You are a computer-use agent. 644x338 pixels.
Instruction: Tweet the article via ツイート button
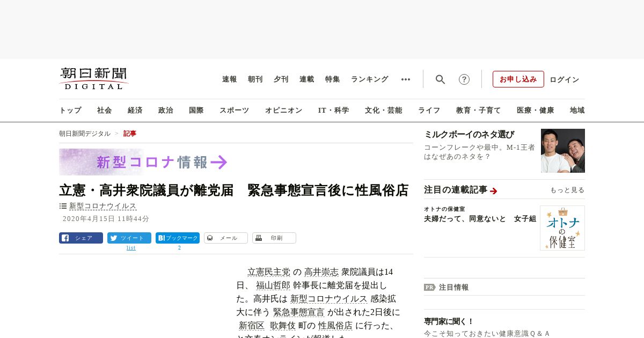(x=129, y=238)
